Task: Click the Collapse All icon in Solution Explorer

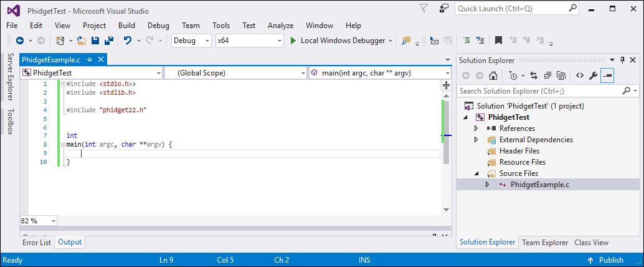Action: point(547,75)
